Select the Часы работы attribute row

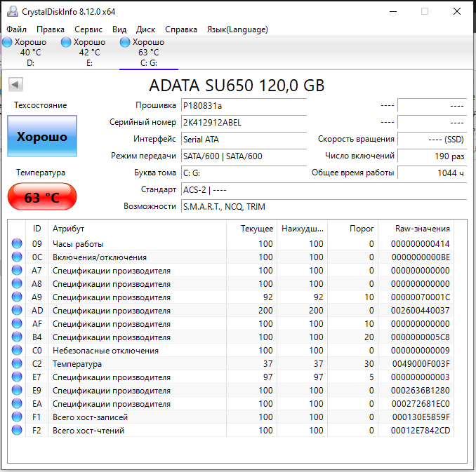(x=231, y=243)
